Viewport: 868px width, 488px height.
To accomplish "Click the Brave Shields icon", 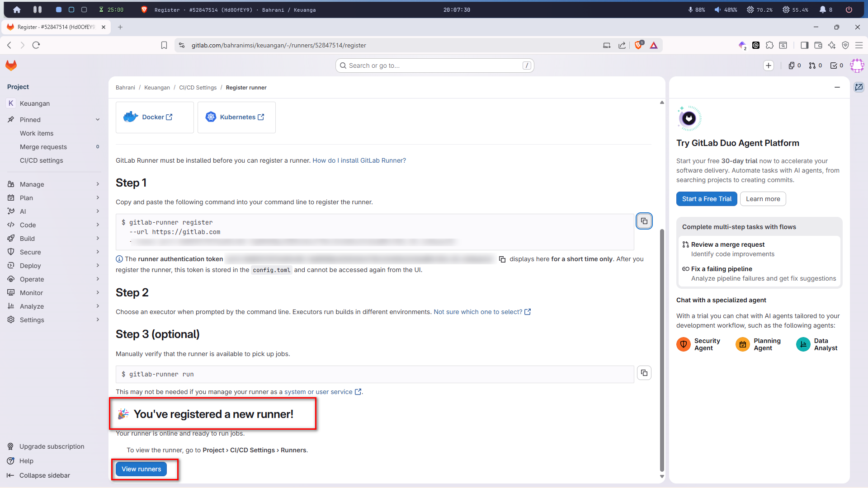I will coord(638,45).
